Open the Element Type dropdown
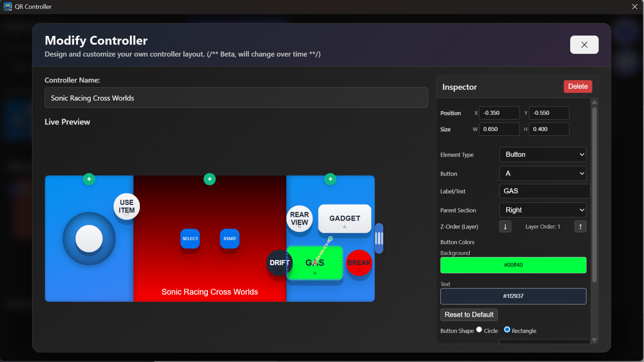Image resolution: width=644 pixels, height=362 pixels. (x=543, y=155)
